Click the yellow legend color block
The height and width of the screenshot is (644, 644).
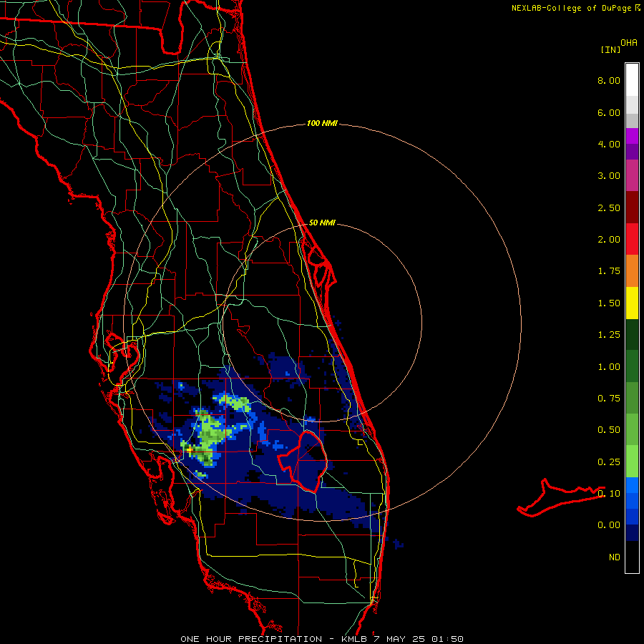[632, 303]
